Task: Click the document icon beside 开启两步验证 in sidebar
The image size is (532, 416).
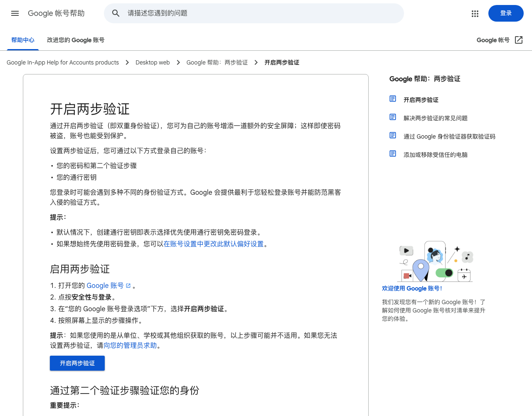Action: 393,99
